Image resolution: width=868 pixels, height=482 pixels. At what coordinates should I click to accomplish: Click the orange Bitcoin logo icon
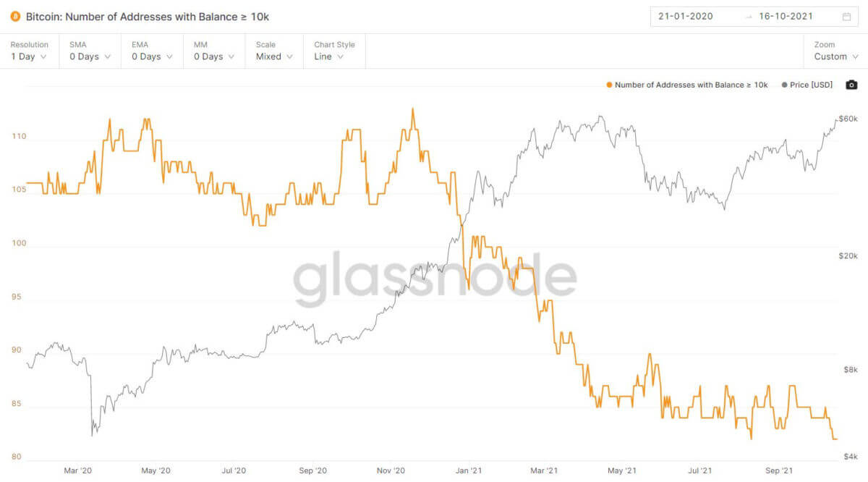pyautogui.click(x=15, y=17)
